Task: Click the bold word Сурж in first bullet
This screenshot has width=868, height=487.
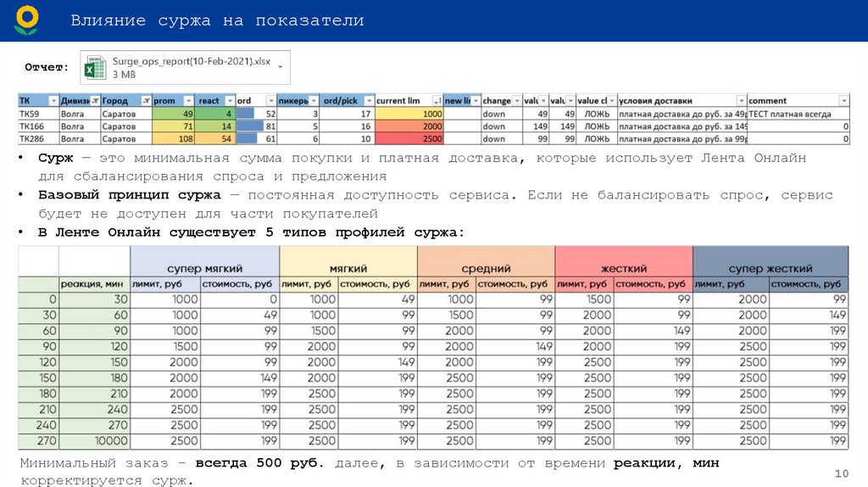Action: click(x=55, y=158)
